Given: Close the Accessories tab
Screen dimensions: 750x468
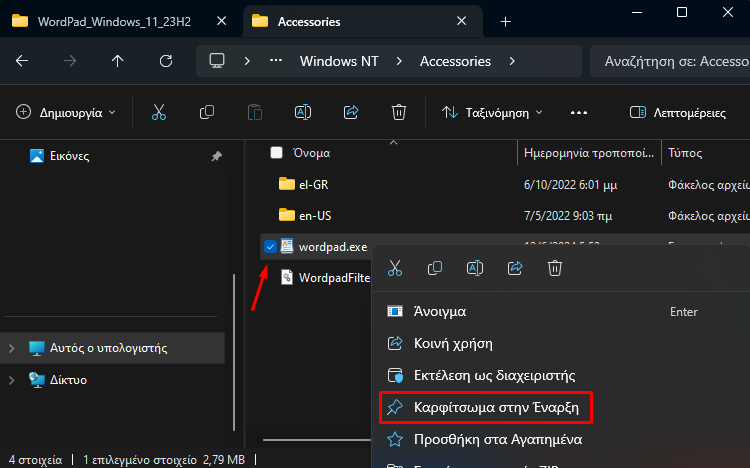Looking at the screenshot, I should coord(462,21).
